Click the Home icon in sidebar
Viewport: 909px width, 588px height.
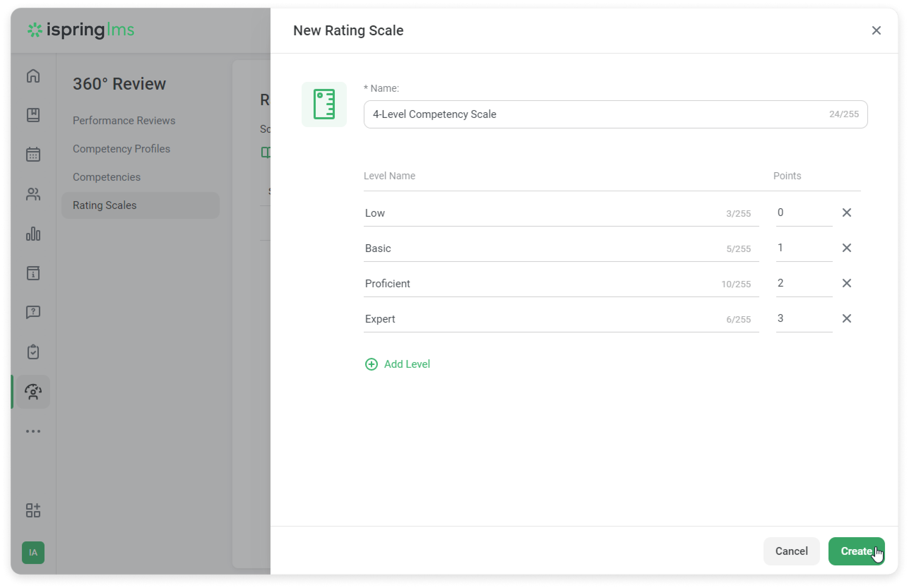tap(33, 76)
